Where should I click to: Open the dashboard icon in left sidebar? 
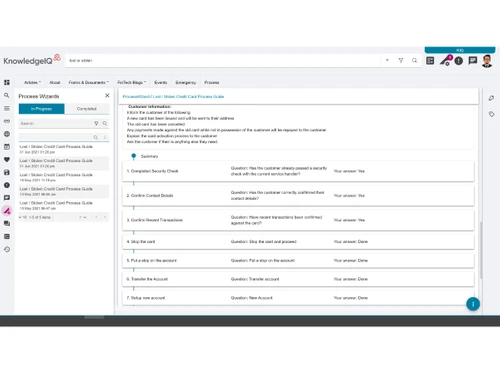pos(7,82)
